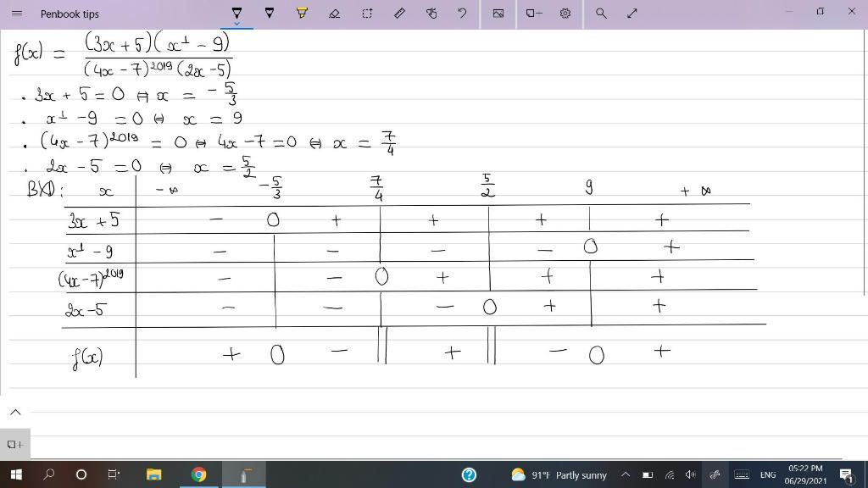Close the Penbook window
Image resolution: width=868 pixels, height=488 pixels.
tap(852, 12)
